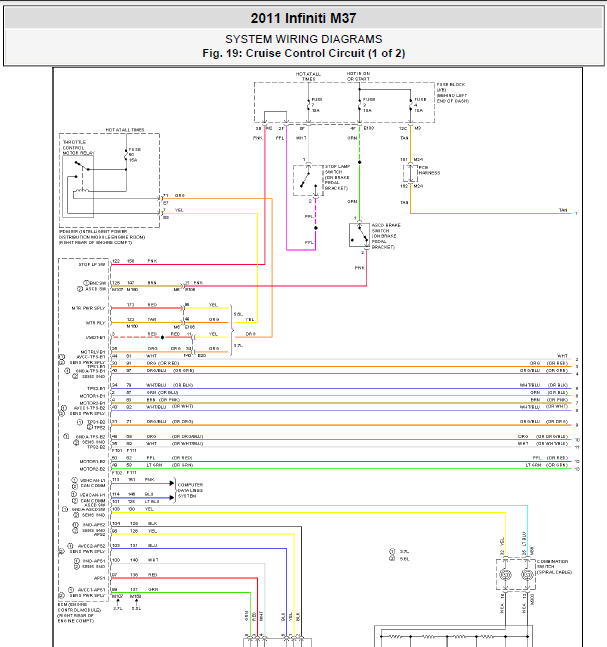
Task: Click the Fuse 4 10A symbol
Action: (x=411, y=106)
